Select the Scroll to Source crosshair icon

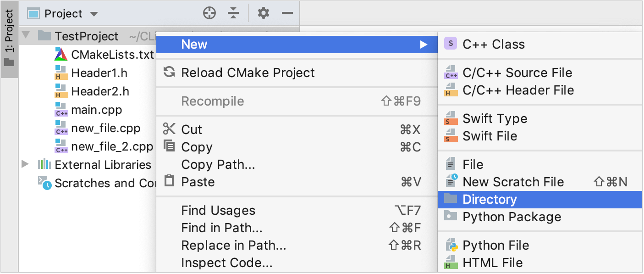209,13
